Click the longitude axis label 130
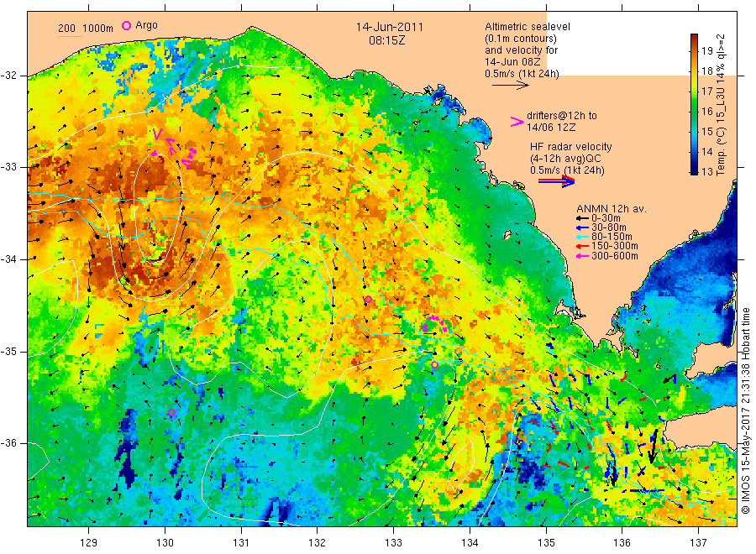 click(x=165, y=543)
